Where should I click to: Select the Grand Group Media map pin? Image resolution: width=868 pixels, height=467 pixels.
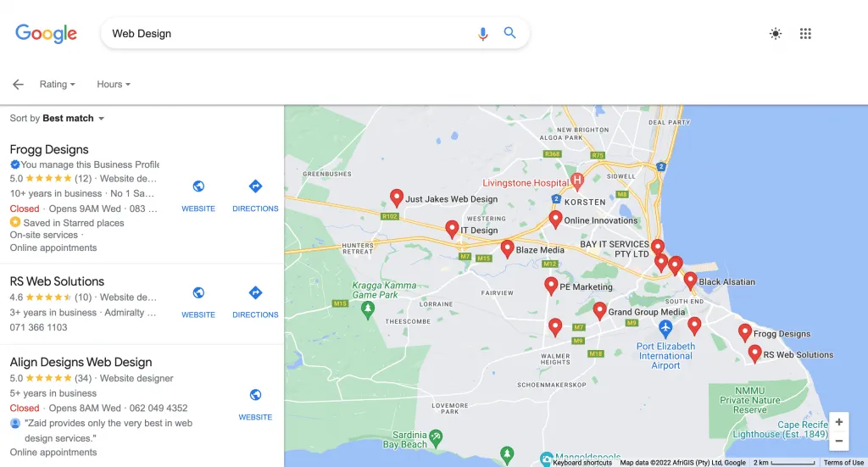(x=599, y=311)
